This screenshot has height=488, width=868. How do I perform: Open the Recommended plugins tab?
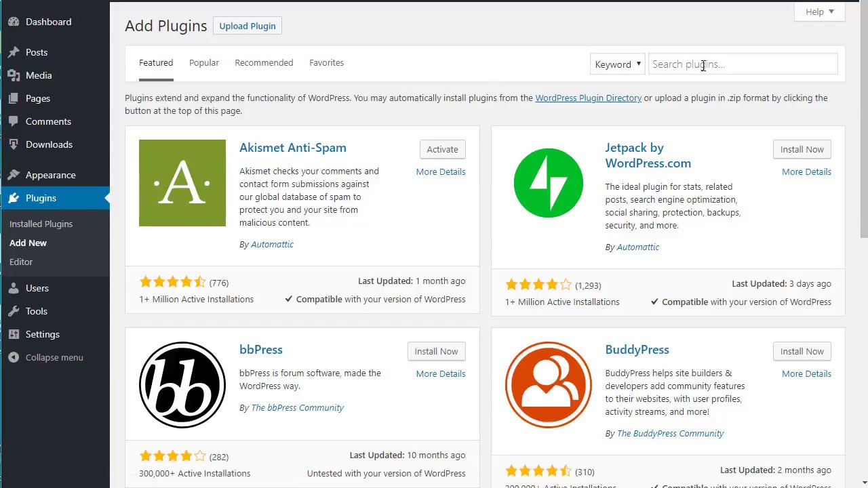coord(264,63)
